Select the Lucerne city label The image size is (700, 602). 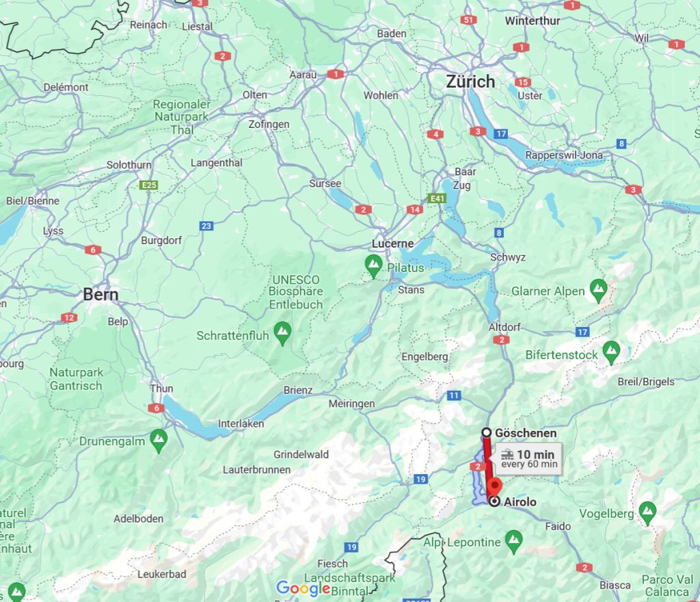393,244
